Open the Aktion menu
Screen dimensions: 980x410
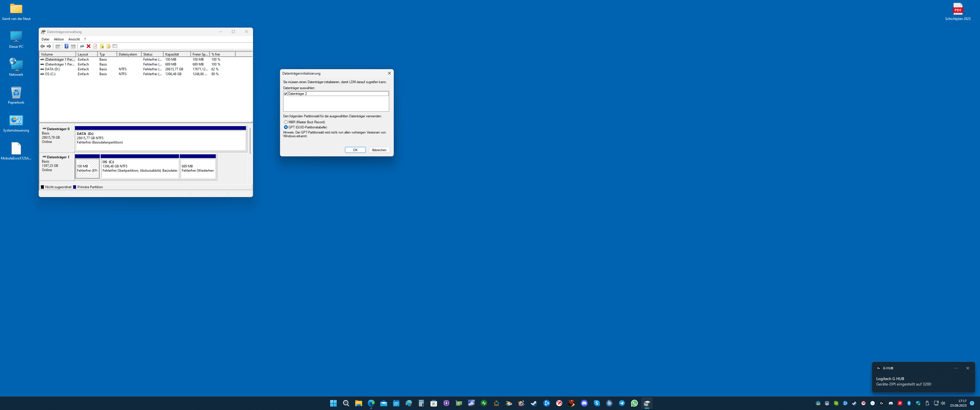59,39
